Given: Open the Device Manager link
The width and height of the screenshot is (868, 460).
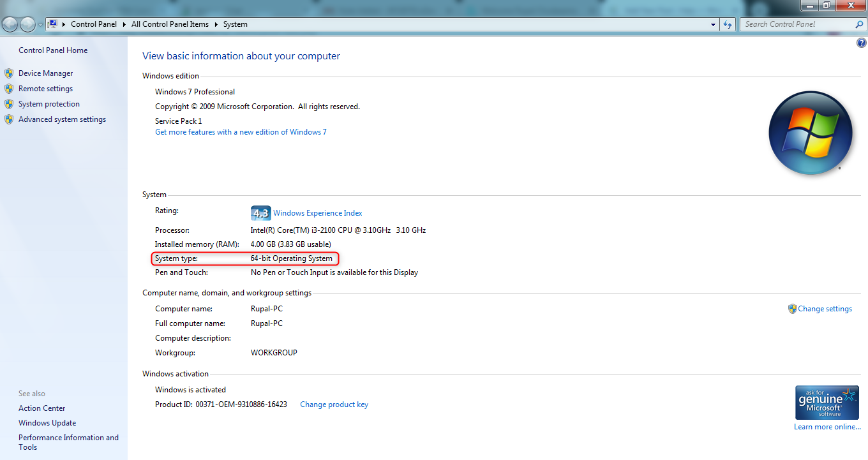Looking at the screenshot, I should point(45,73).
